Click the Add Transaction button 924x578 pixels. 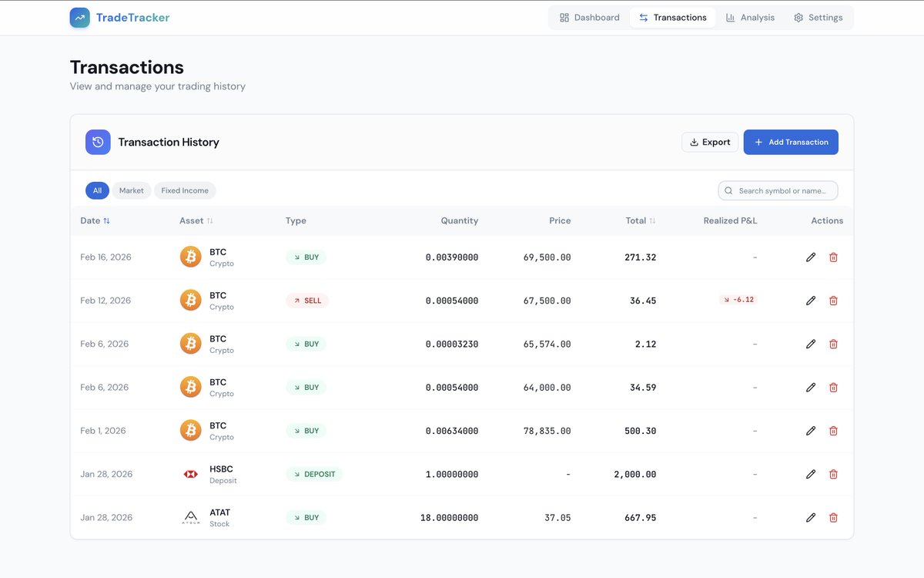(791, 142)
